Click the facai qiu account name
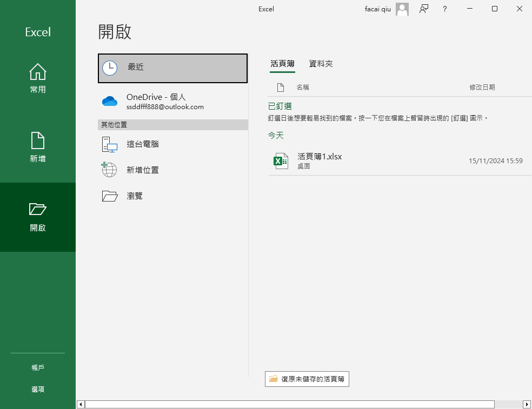532x409 pixels. (377, 9)
